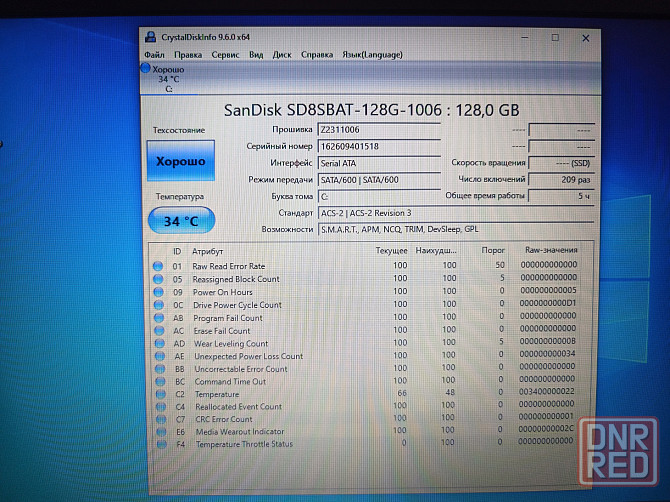Select the Unexpected Power Loss Count text
This screenshot has height=502, width=670.
coord(249,356)
